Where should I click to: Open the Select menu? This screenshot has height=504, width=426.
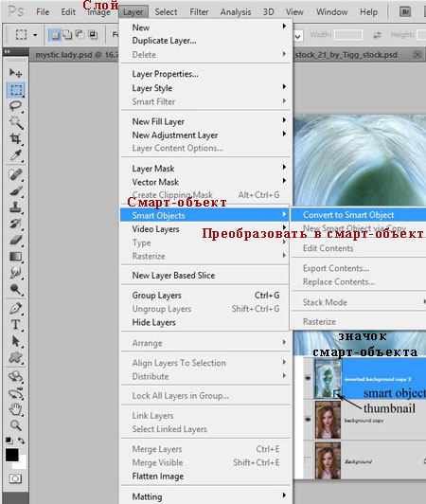(x=166, y=12)
